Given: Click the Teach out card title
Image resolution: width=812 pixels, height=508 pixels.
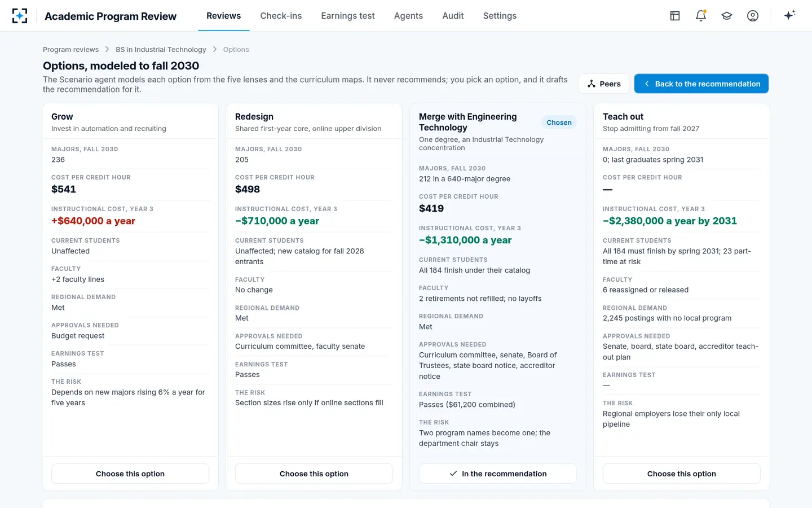Looking at the screenshot, I should [x=623, y=117].
